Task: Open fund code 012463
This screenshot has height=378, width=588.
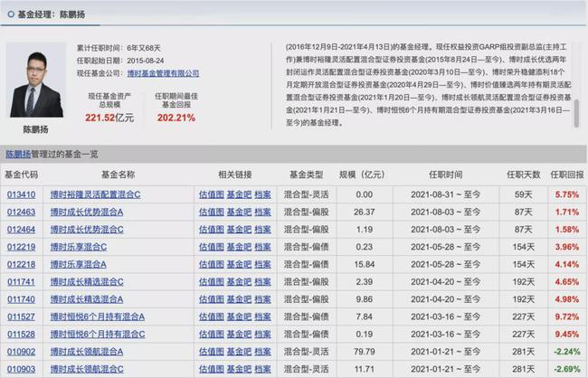Action: tap(22, 212)
